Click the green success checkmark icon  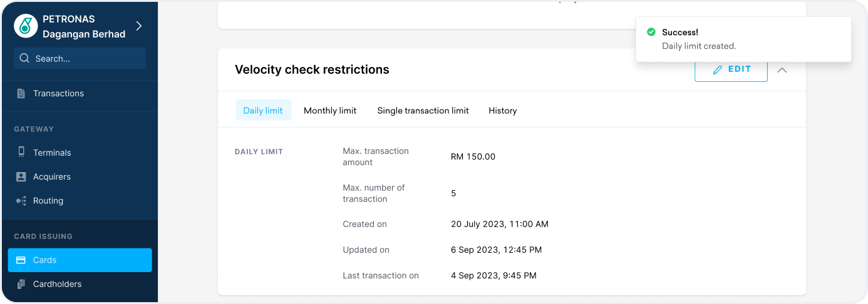(651, 32)
